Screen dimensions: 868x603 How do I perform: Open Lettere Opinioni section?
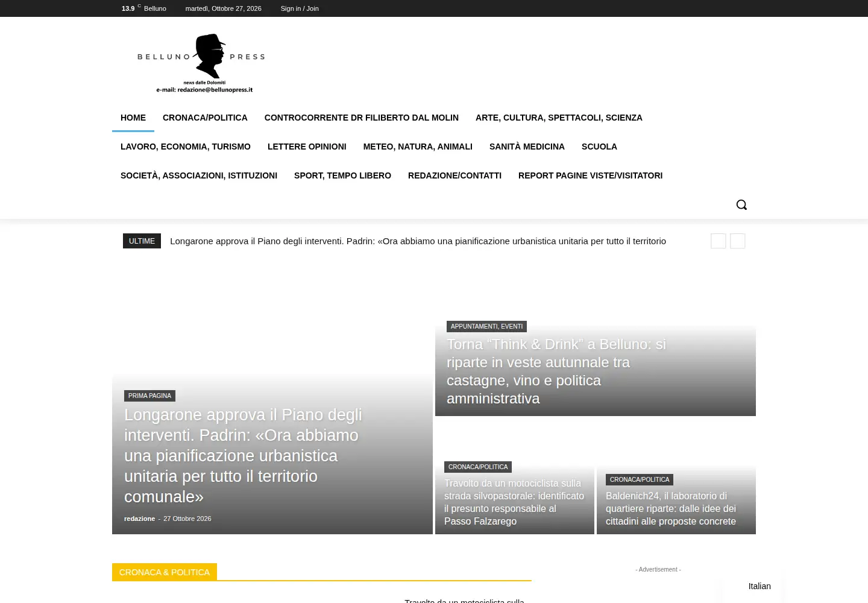(307, 147)
